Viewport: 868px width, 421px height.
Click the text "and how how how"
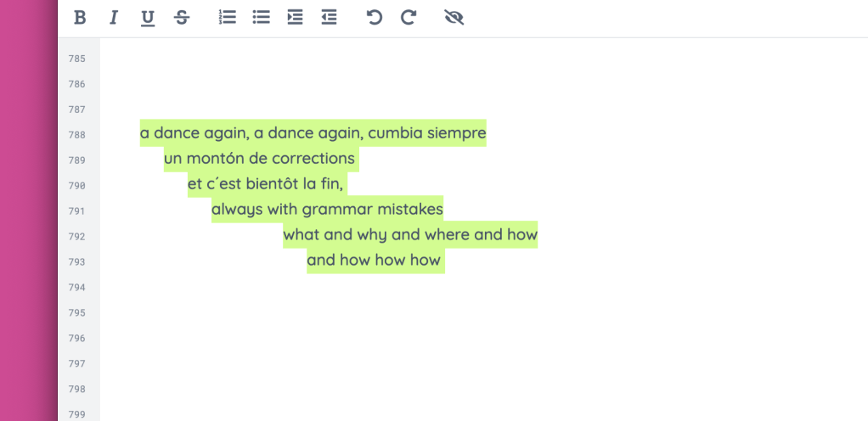click(x=374, y=261)
